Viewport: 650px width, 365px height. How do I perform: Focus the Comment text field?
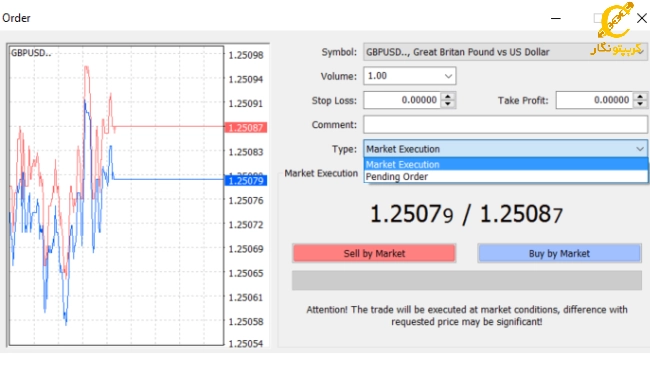(505, 125)
